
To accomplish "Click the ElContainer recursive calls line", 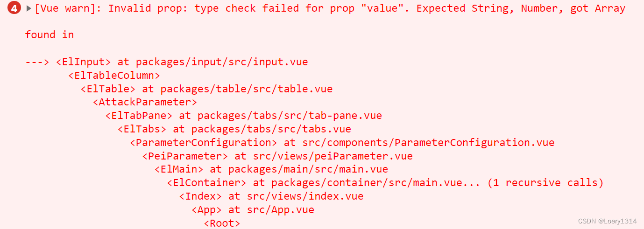I will pos(385,182).
